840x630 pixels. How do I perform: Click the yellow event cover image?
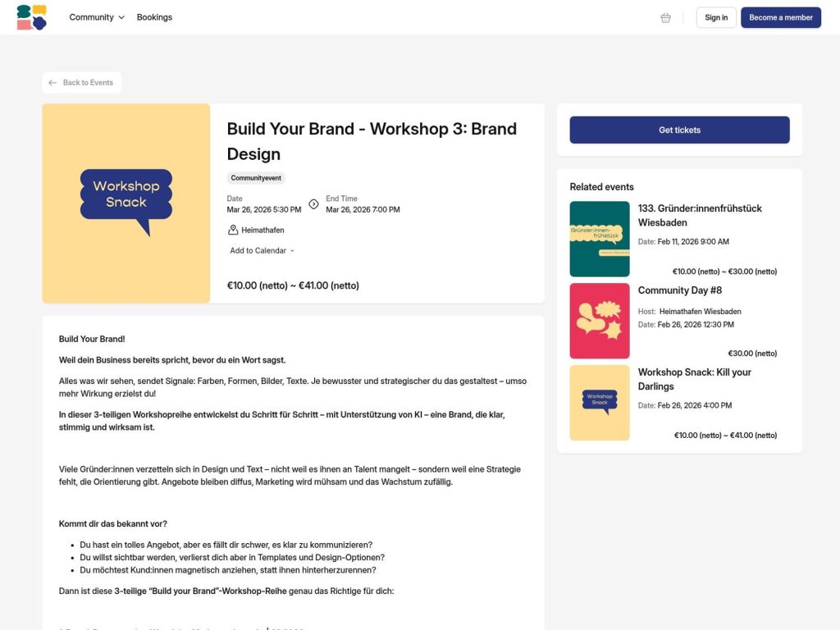tap(126, 203)
